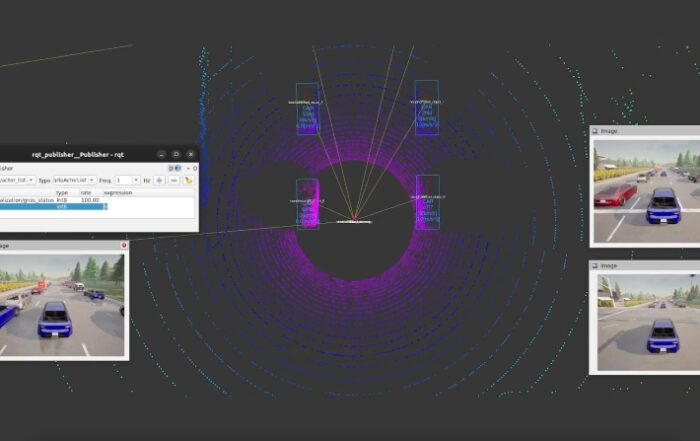700x441 pixels.
Task: Maximize the rqt_publisher window
Action: [x=176, y=154]
